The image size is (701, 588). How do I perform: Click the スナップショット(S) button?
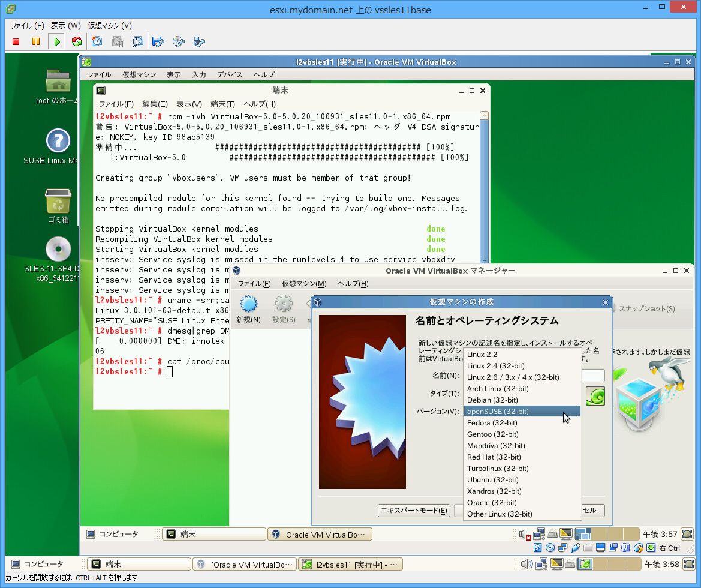pyautogui.click(x=646, y=309)
